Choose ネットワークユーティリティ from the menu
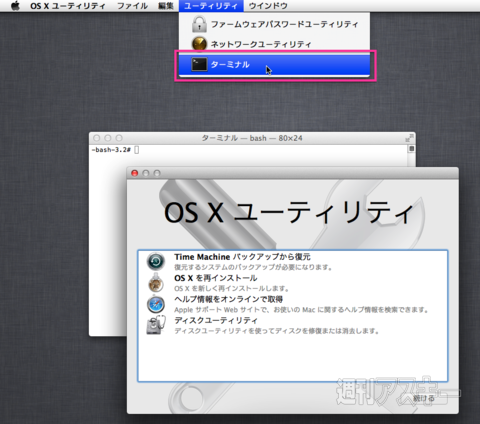The height and width of the screenshot is (424, 480). 274,44
